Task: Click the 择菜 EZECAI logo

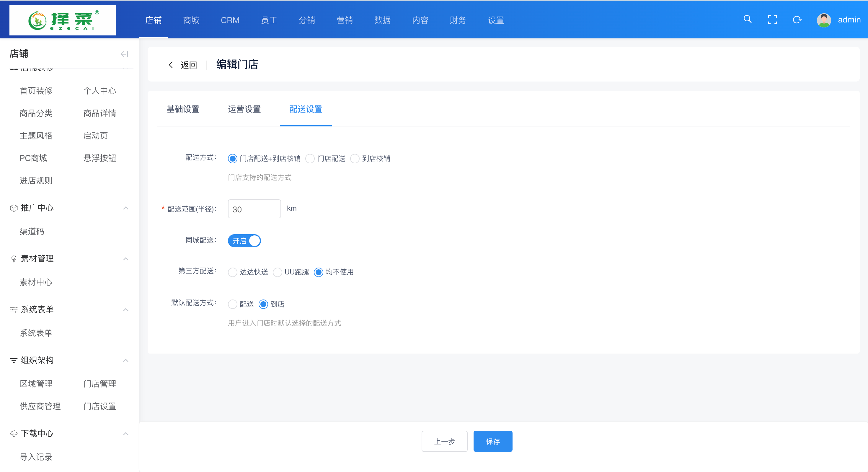Action: (x=63, y=20)
